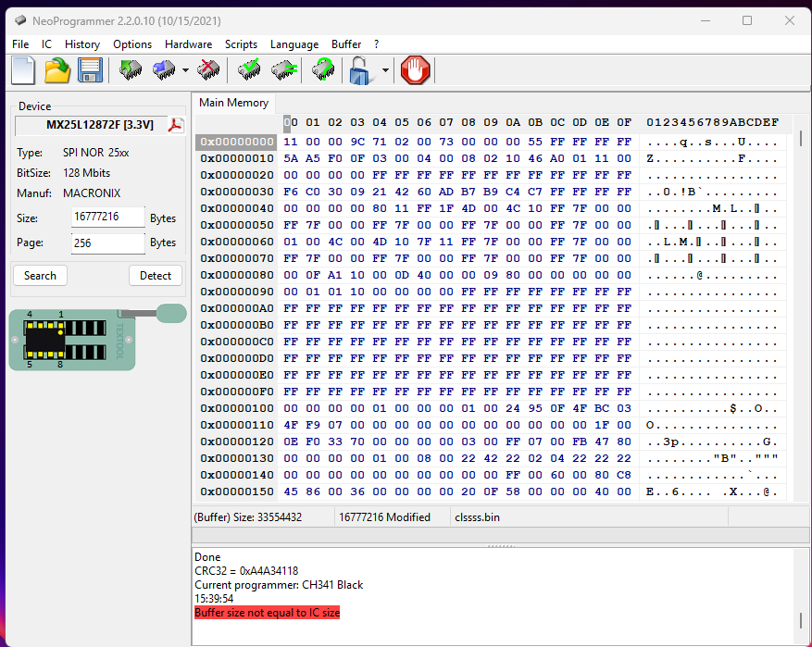Image resolution: width=812 pixels, height=647 pixels.
Task: Click the CRC32 = 0xA4A34118 log line
Action: click(246, 571)
